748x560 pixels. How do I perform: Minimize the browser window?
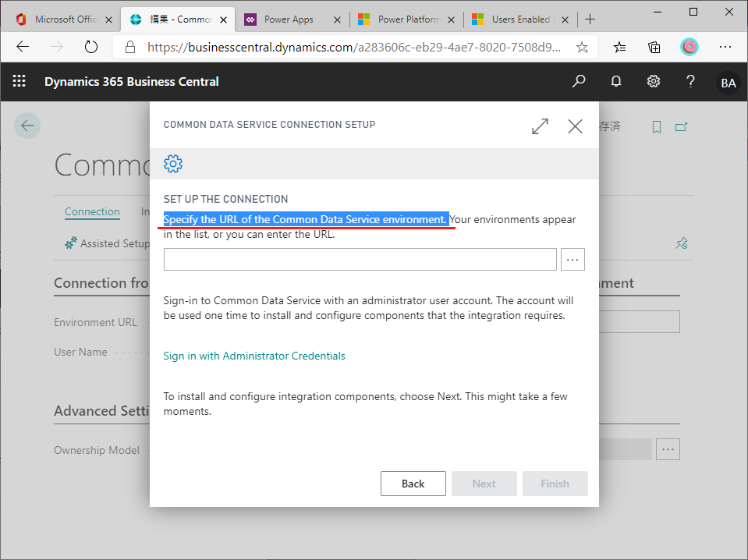pos(658,12)
